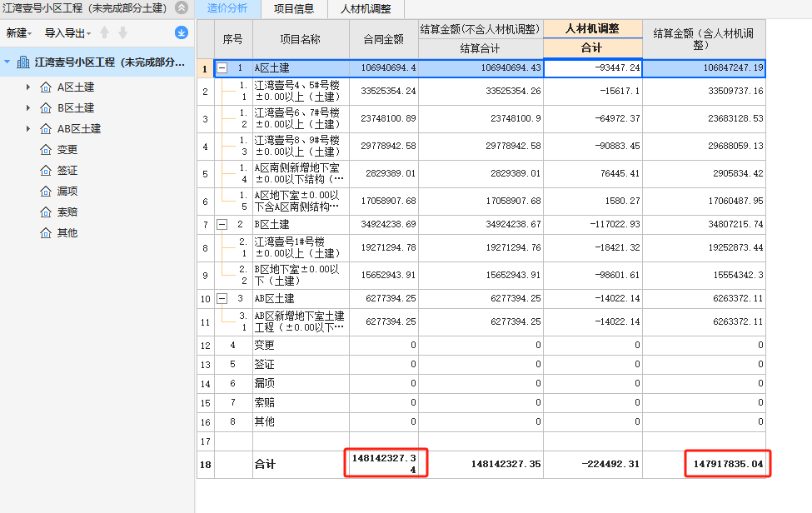Expand the AB区土建 tree node arrow
This screenshot has height=513, width=812.
coord(28,128)
